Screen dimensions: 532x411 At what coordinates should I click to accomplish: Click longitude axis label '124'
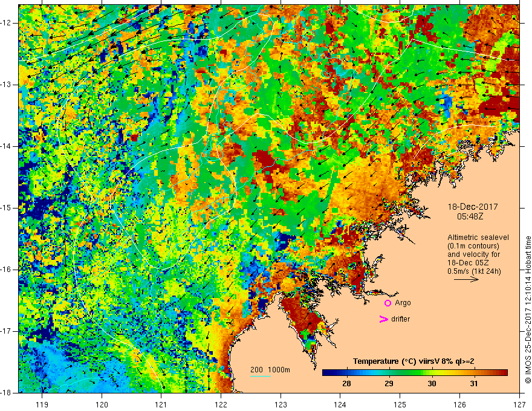[x=340, y=404]
